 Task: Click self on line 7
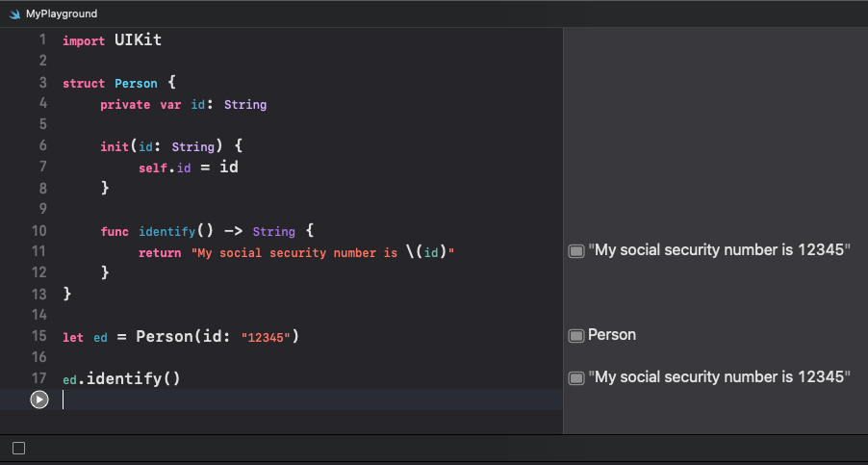point(153,168)
